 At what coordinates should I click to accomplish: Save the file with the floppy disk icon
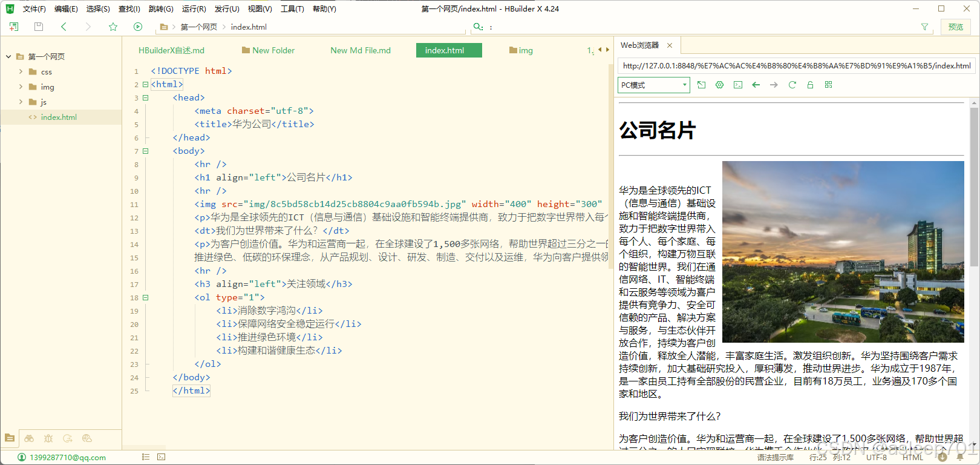[x=39, y=27]
